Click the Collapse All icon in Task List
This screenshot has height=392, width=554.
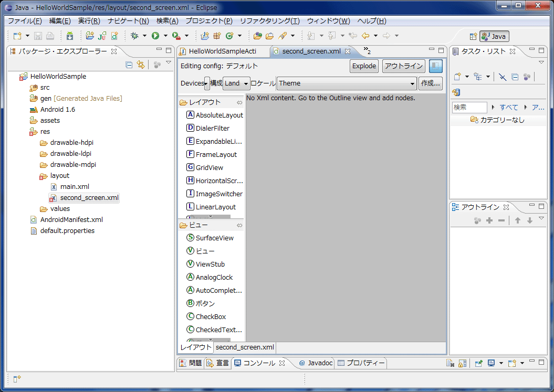[x=515, y=77]
